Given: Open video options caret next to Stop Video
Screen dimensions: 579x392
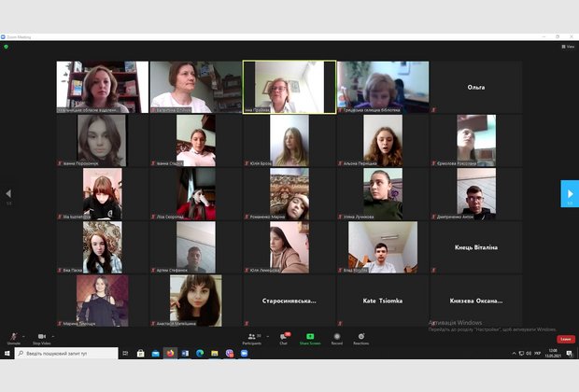Looking at the screenshot, I should [53, 336].
